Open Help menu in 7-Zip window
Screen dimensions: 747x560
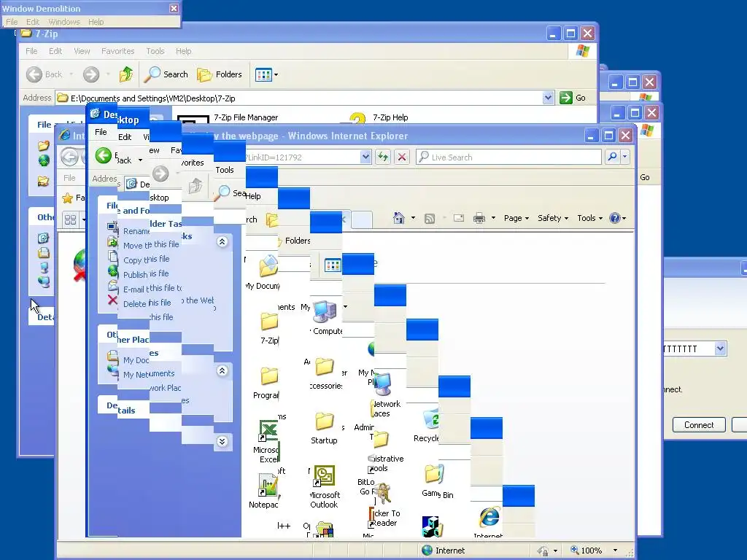tap(183, 51)
